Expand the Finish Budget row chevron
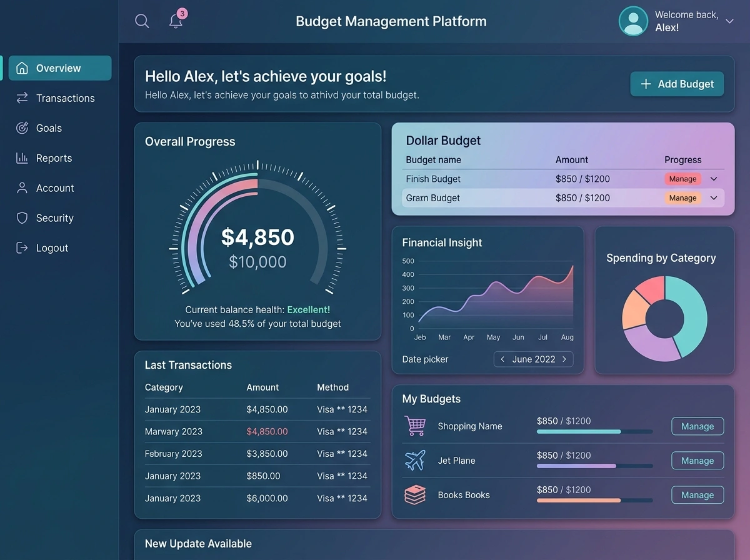Image resolution: width=750 pixels, height=560 pixels. pos(714,179)
